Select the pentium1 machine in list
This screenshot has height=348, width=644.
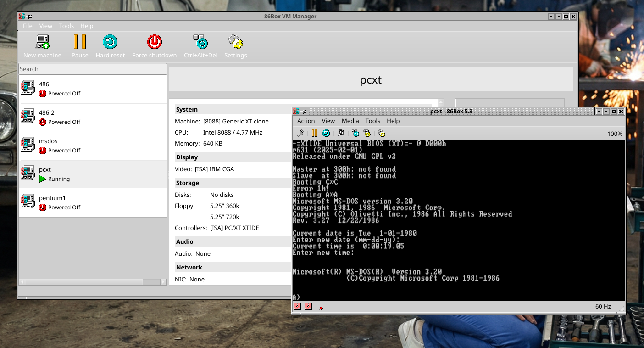pos(93,203)
